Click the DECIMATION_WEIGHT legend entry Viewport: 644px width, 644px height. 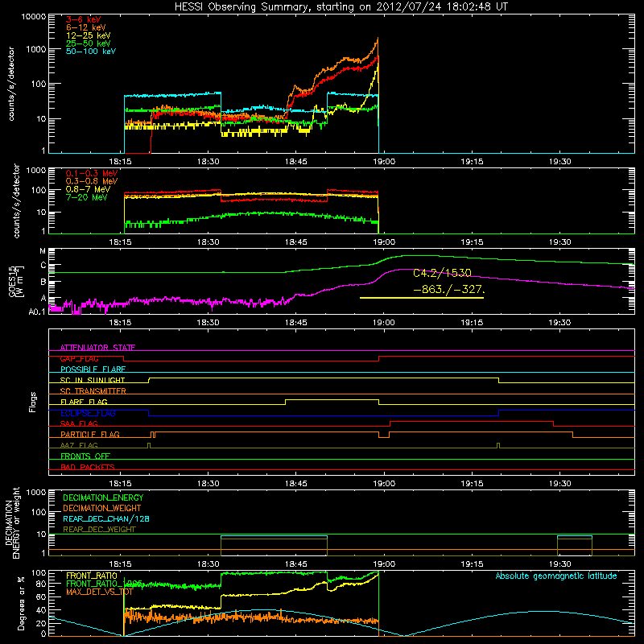(102, 508)
